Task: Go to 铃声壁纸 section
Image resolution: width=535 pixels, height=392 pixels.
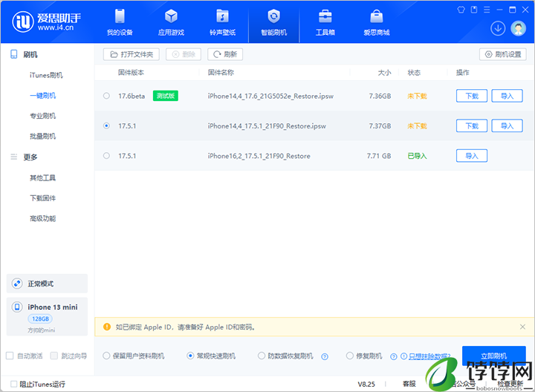Action: coord(222,22)
